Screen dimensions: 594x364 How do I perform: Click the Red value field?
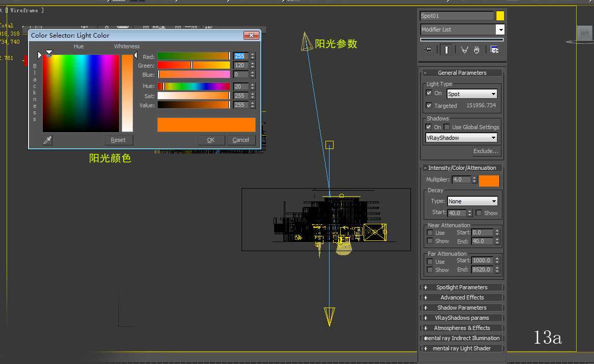[241, 56]
